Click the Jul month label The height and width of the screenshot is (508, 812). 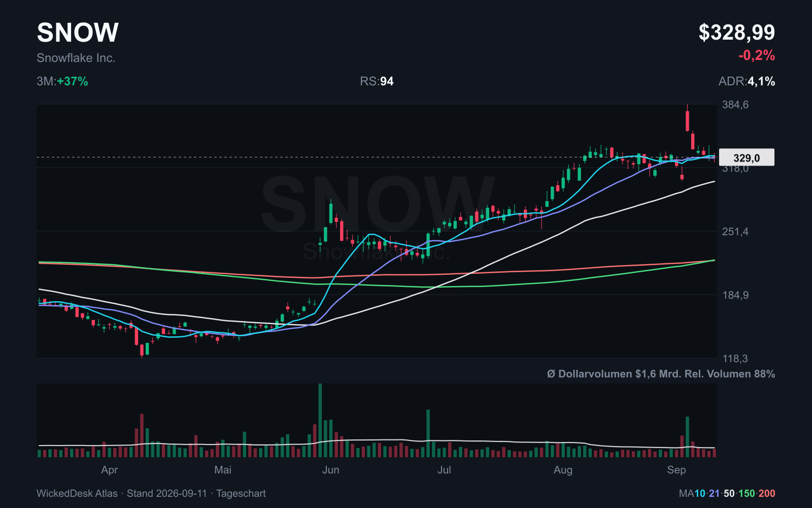click(x=444, y=470)
